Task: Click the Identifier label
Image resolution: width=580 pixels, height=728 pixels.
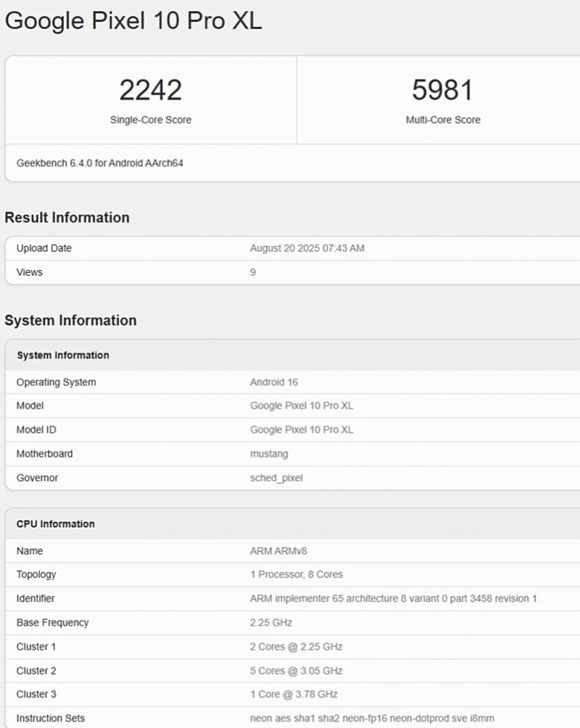Action: click(x=36, y=599)
